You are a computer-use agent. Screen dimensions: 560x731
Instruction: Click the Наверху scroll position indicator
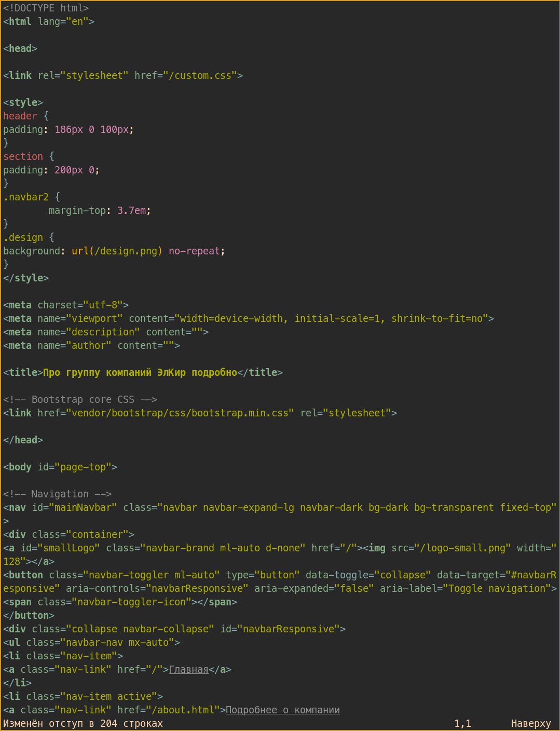(531, 723)
